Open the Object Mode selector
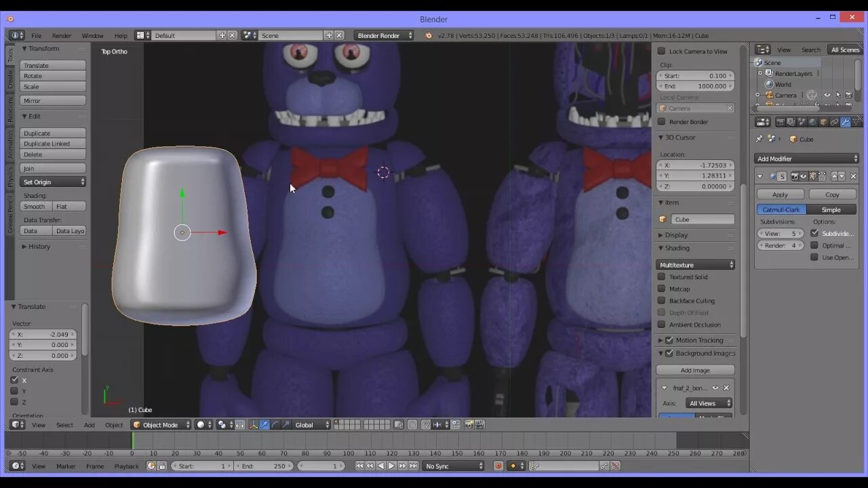The image size is (868, 488). click(x=161, y=425)
